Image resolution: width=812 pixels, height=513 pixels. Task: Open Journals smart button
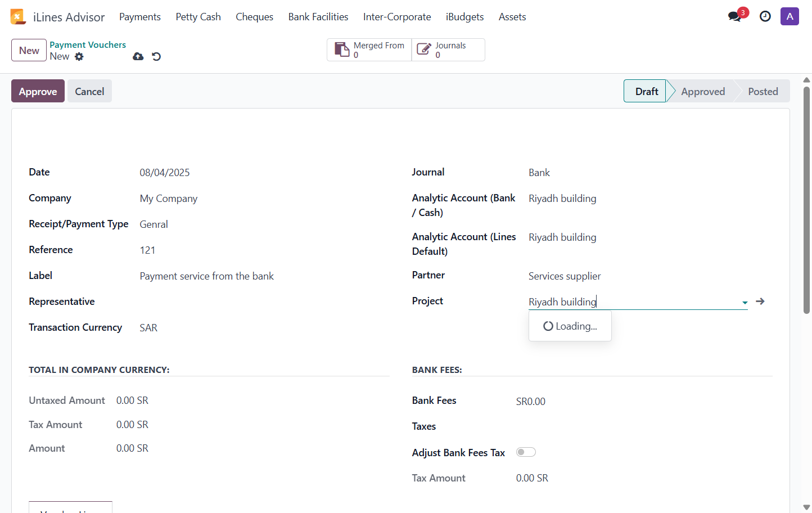pos(448,49)
